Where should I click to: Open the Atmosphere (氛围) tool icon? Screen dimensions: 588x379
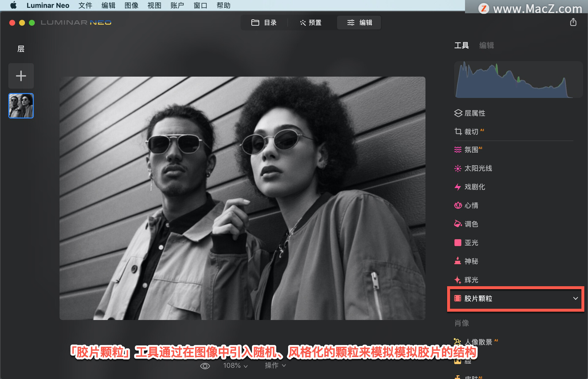[x=458, y=150]
